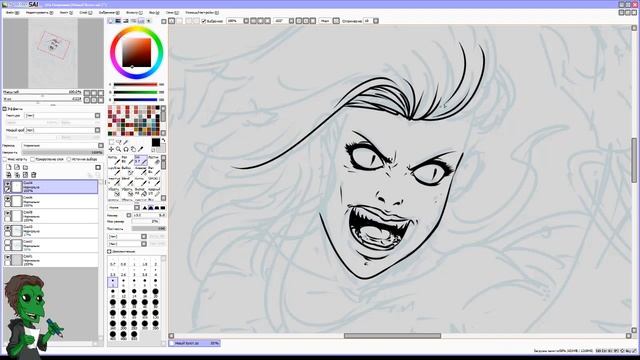Select the magic wand tool
The width and height of the screenshot is (640, 360).
(126, 142)
